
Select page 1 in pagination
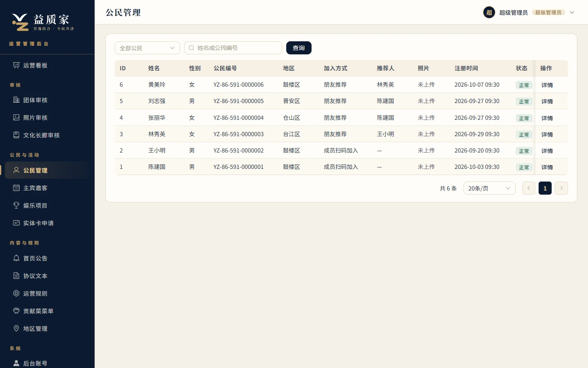(x=545, y=188)
